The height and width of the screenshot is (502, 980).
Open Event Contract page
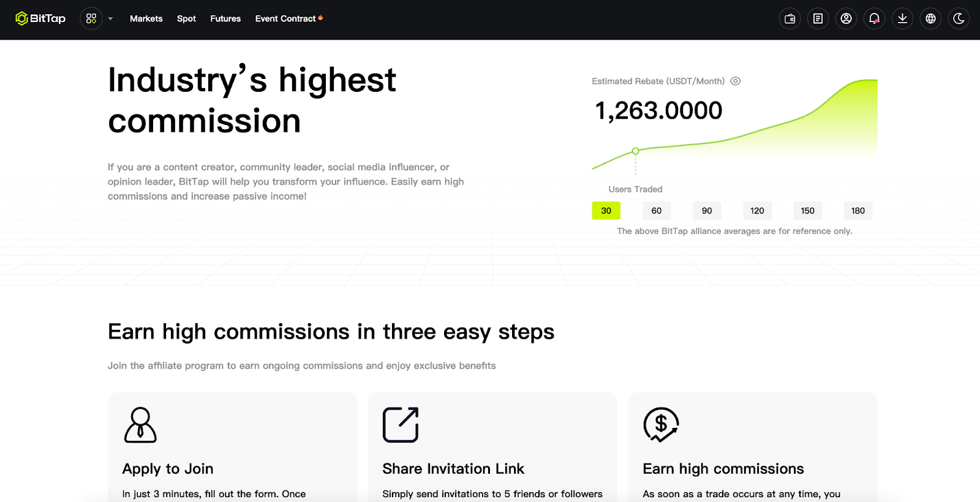pos(285,19)
